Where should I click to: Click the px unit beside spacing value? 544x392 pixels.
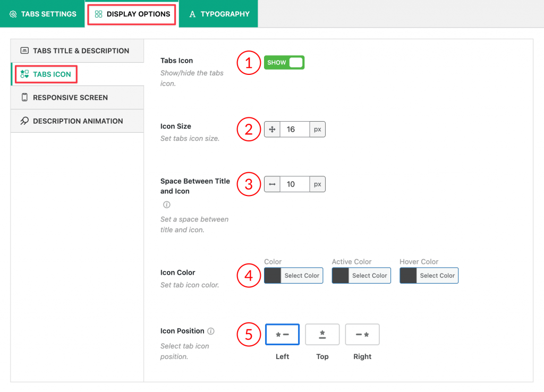point(318,184)
